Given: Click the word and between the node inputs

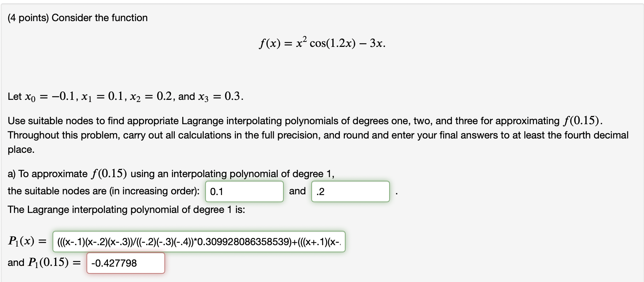Looking at the screenshot, I should point(298,191).
